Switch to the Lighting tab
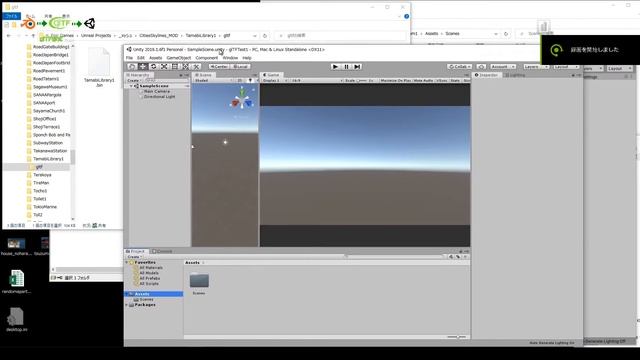Image resolution: width=640 pixels, height=360 pixels. click(x=515, y=75)
